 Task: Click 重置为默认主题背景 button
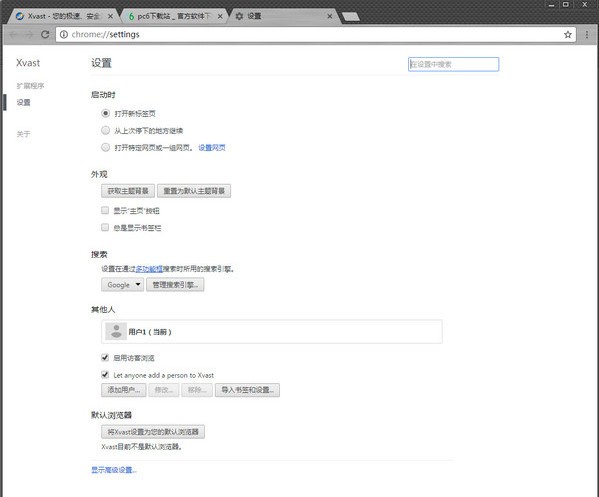[194, 191]
